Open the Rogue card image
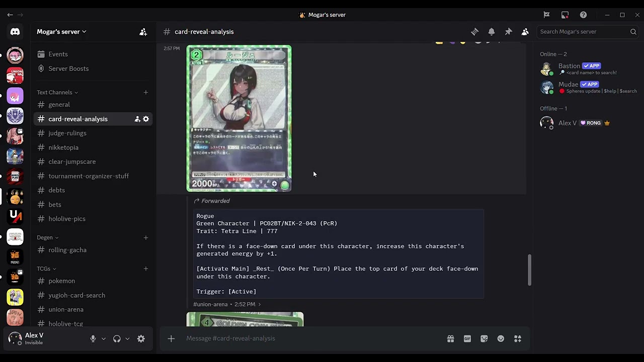This screenshot has height=362, width=644. point(239,119)
